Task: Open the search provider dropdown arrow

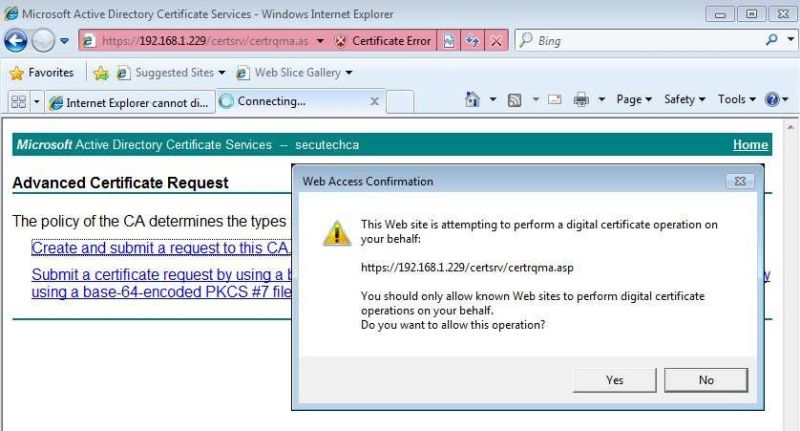Action: coord(790,39)
